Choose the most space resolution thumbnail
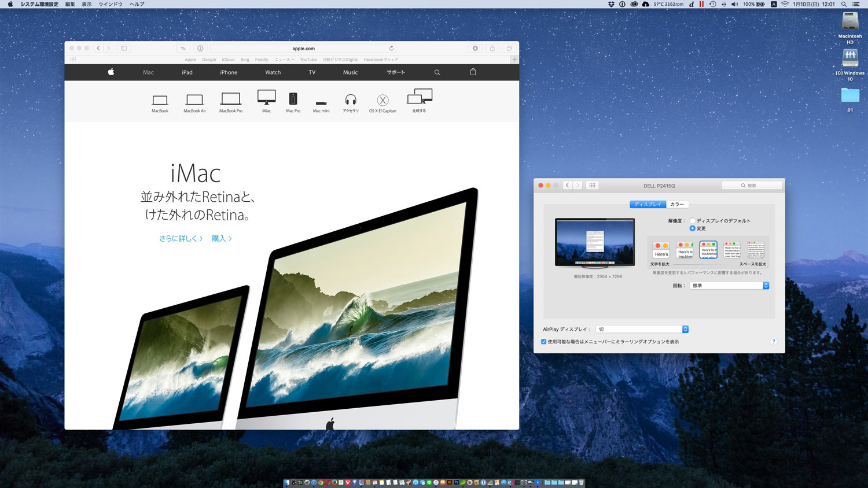The width and height of the screenshot is (868, 488). [x=756, y=250]
